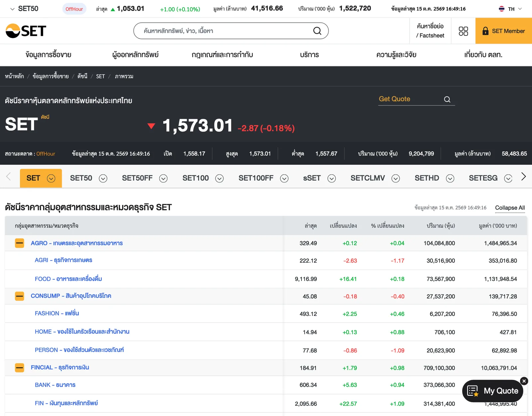The height and width of the screenshot is (416, 532).
Task: Switch to the SET50FF index tab
Action: (137, 178)
